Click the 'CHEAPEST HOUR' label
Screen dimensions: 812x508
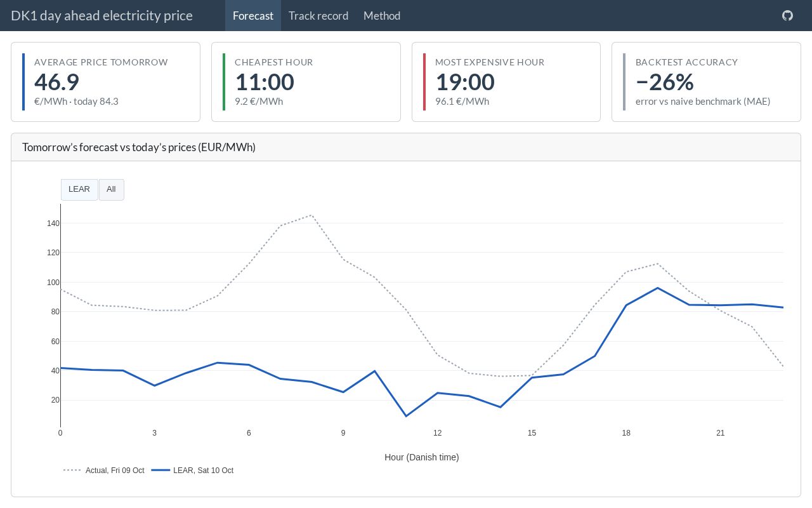pyautogui.click(x=274, y=62)
